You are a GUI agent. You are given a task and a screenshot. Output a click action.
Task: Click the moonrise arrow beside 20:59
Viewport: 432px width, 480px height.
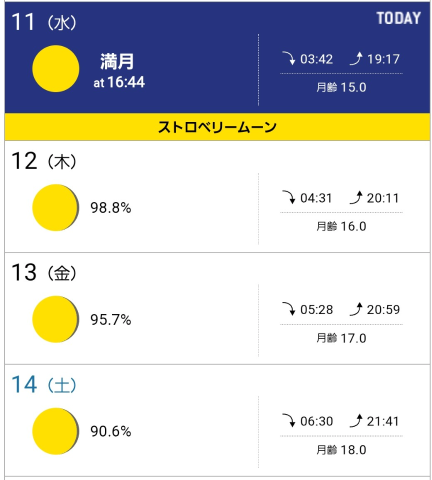pos(356,309)
